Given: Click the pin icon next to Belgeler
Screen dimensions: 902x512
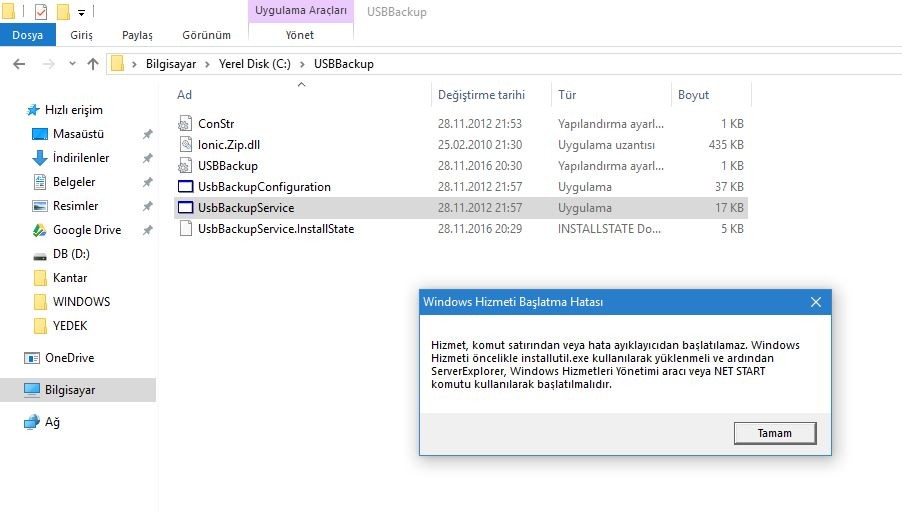Looking at the screenshot, I should pos(147,182).
